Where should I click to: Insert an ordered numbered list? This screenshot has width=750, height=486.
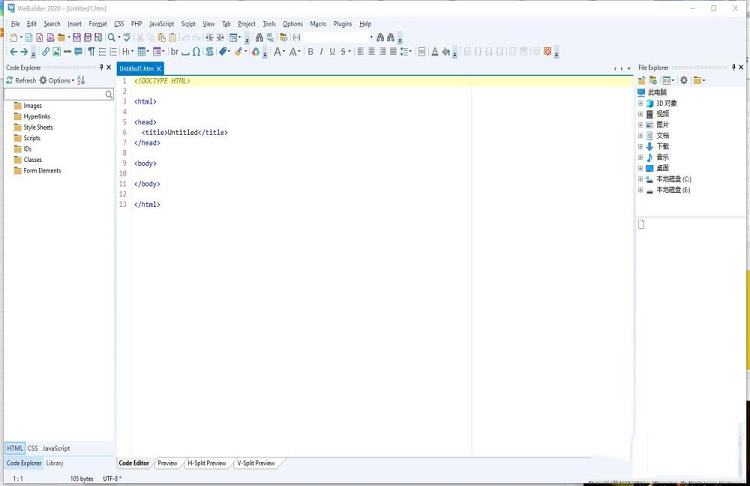(x=113, y=52)
